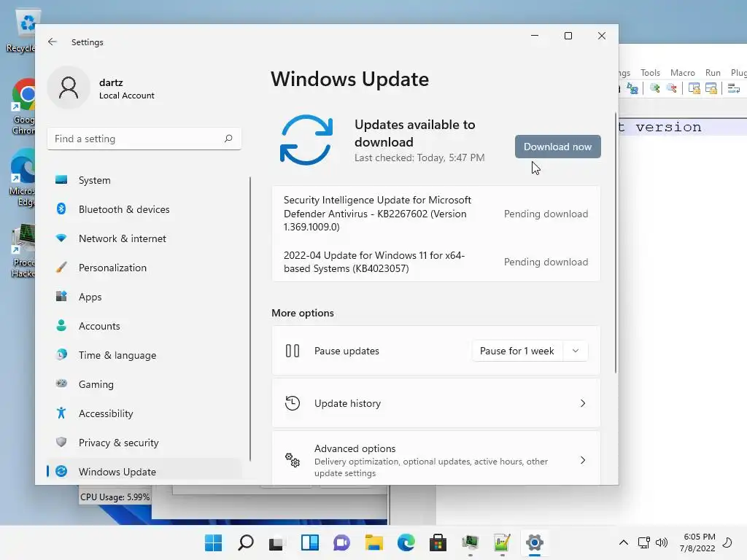Open File Explorer from the taskbar

374,542
